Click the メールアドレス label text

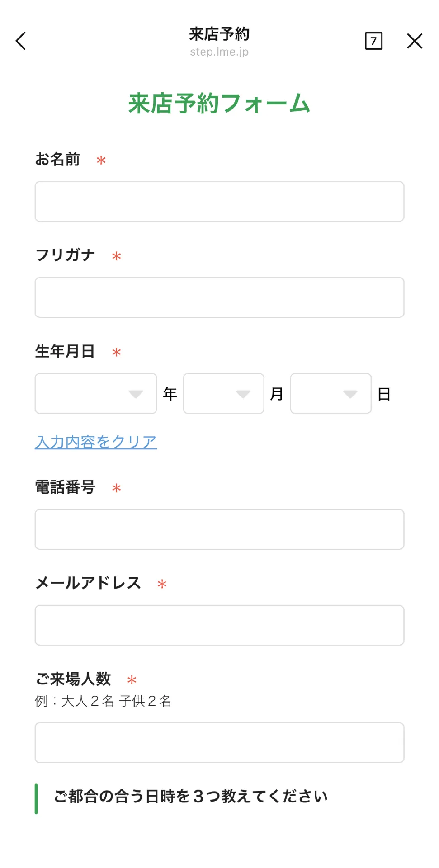pos(88,583)
